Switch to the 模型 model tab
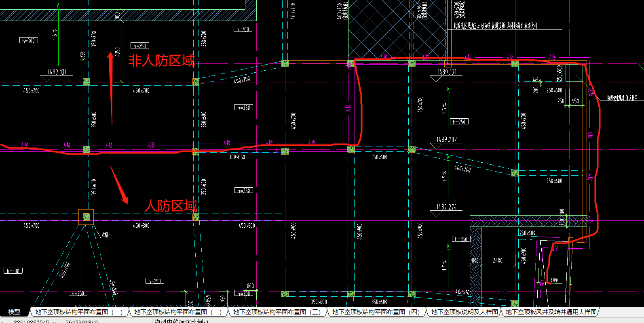Image resolution: width=644 pixels, height=323 pixels. click(x=14, y=312)
